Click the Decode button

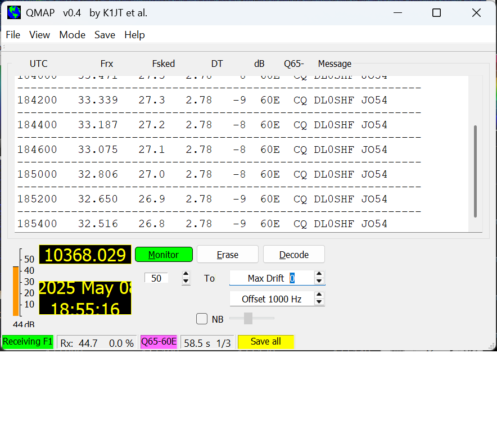294,255
